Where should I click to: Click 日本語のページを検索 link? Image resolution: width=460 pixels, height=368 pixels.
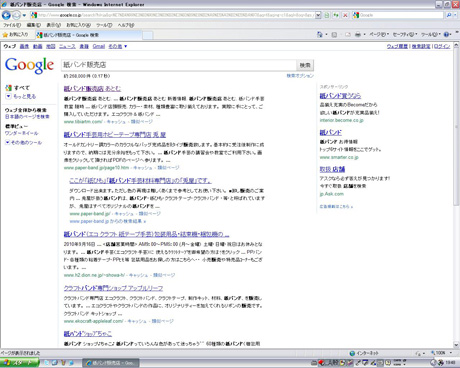click(x=27, y=117)
